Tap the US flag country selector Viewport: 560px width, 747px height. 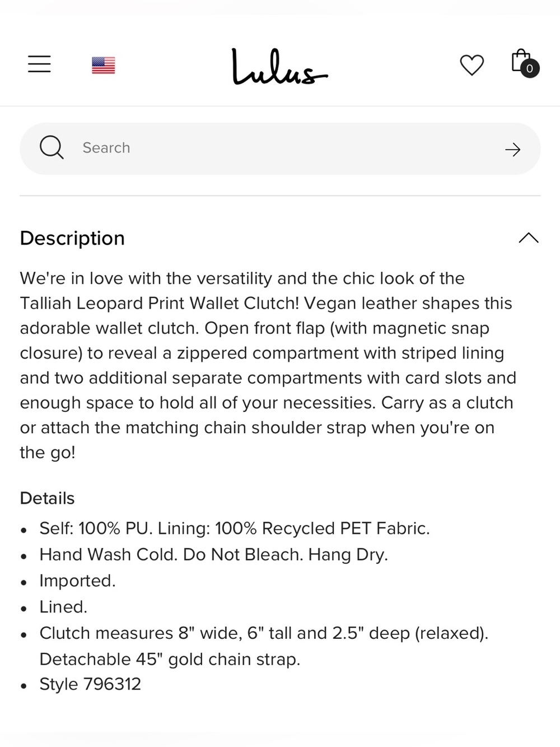103,65
